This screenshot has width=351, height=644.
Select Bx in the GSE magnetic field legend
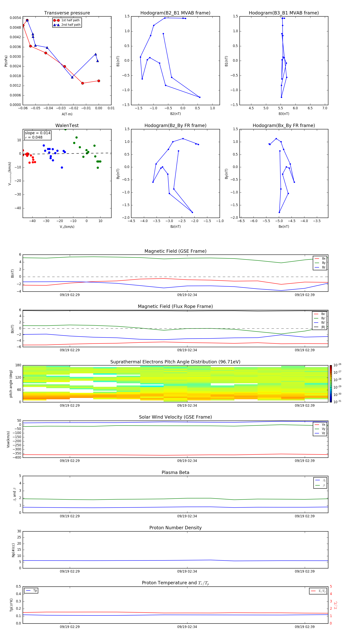click(x=320, y=259)
